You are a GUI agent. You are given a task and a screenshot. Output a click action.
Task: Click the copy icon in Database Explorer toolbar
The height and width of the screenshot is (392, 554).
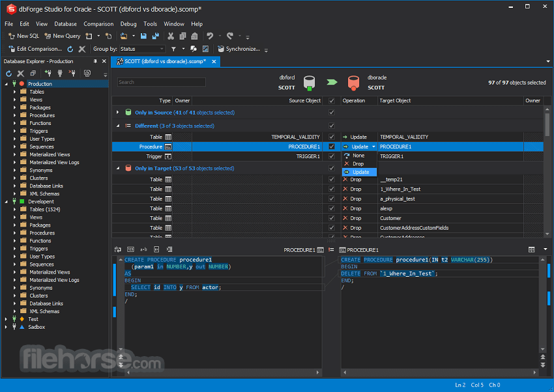pyautogui.click(x=87, y=74)
